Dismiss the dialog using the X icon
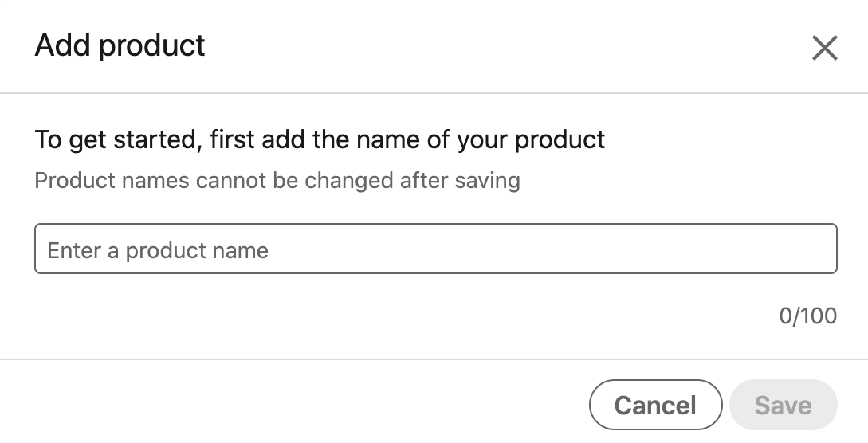868x443 pixels. pyautogui.click(x=824, y=48)
